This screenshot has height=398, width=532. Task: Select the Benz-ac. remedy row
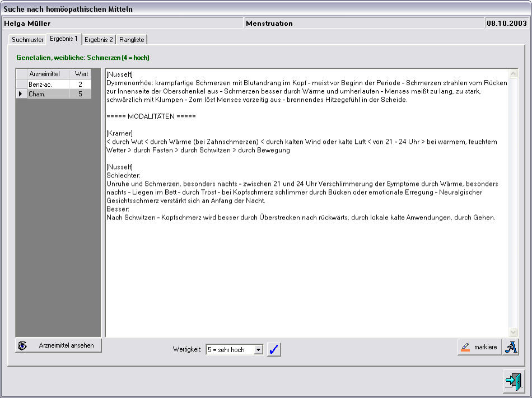coord(48,84)
